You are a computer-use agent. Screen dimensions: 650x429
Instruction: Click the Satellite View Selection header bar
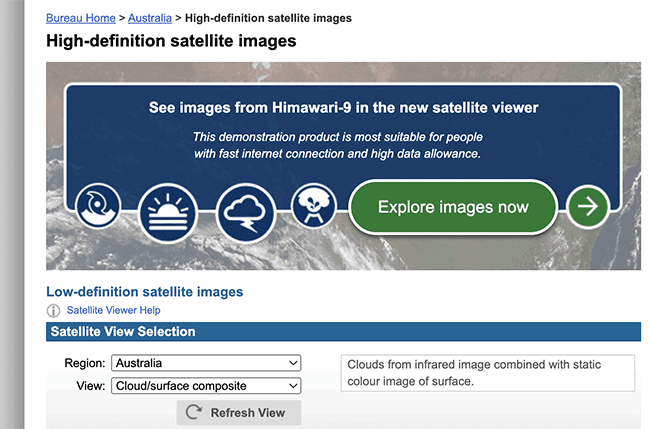tap(343, 332)
